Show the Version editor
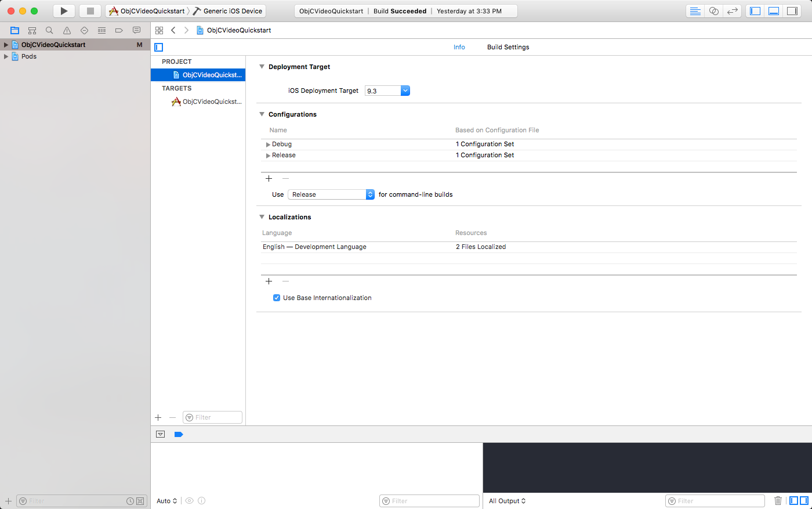Screen dimensions: 812x509 (x=733, y=11)
